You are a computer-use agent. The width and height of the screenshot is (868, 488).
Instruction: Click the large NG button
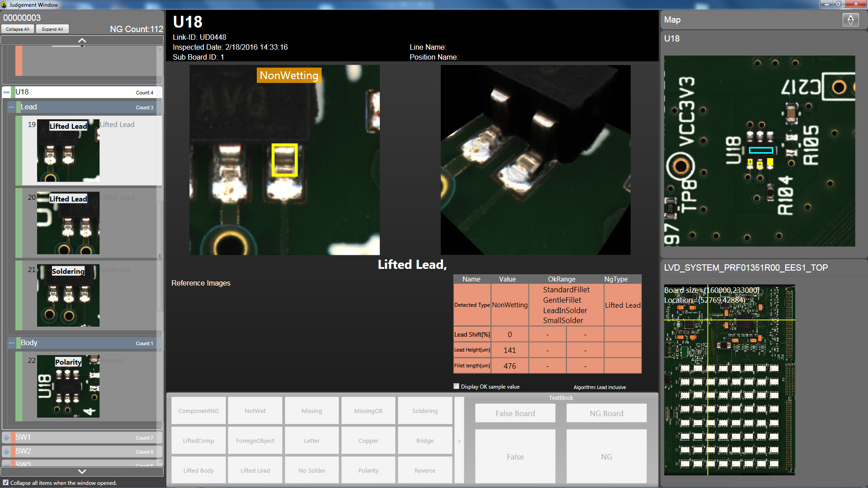click(606, 456)
